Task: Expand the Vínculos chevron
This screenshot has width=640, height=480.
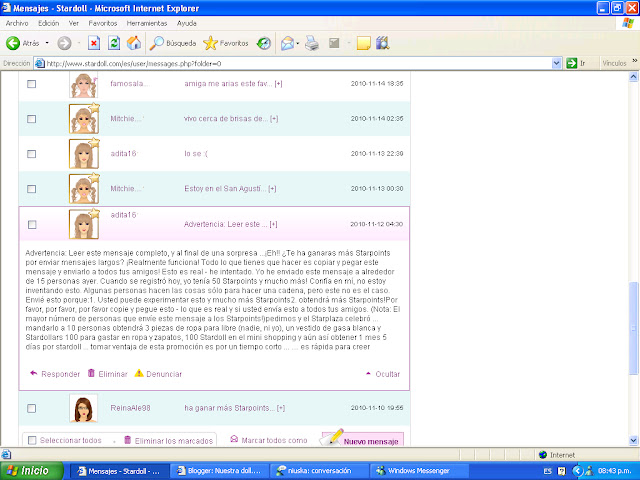Action: click(635, 61)
